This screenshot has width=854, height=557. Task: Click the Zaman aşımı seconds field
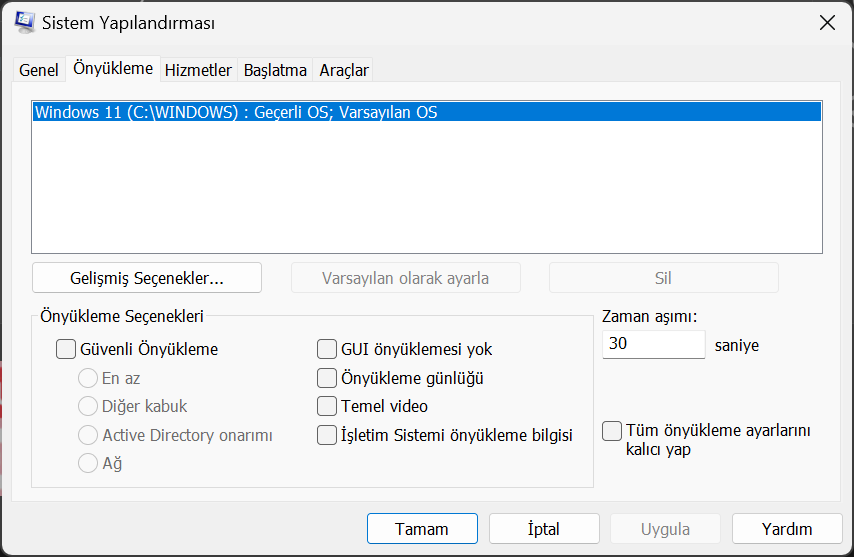point(654,344)
